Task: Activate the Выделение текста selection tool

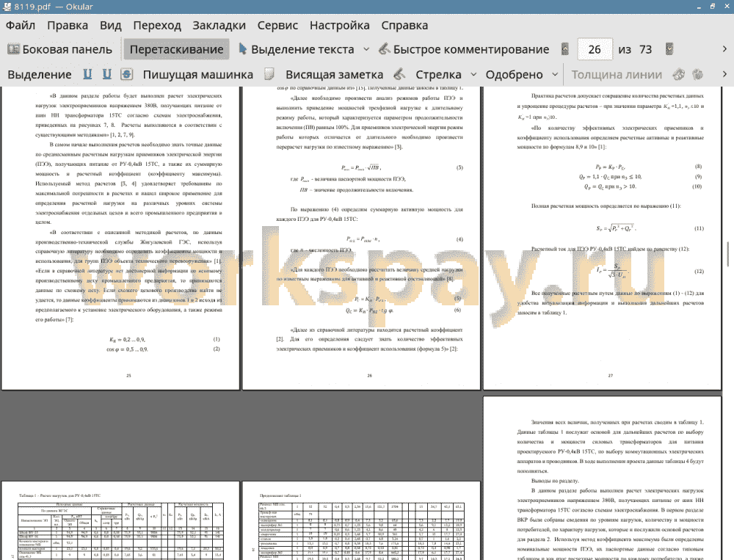Action: tap(297, 49)
